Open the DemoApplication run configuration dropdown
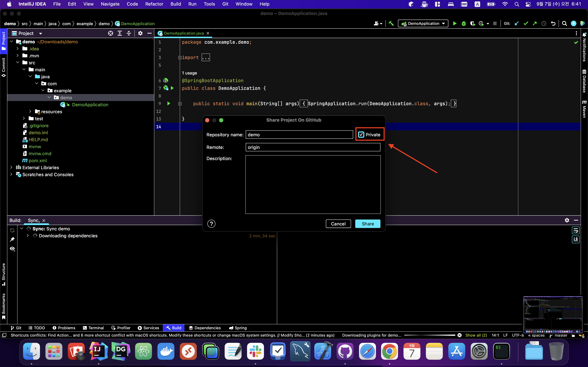The height and width of the screenshot is (367, 588). tap(423, 24)
